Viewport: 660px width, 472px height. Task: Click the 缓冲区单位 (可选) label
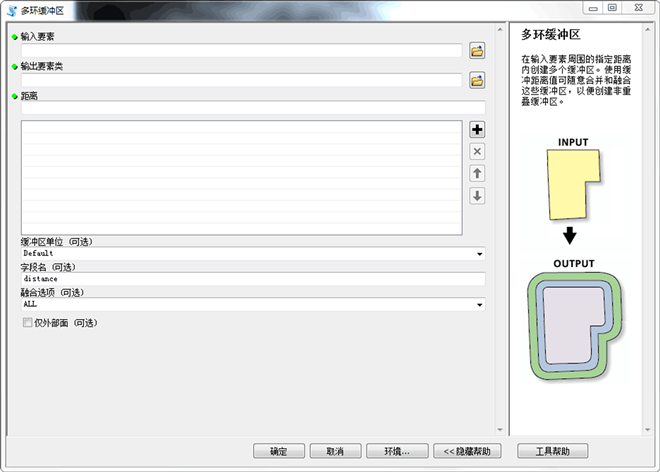click(56, 242)
